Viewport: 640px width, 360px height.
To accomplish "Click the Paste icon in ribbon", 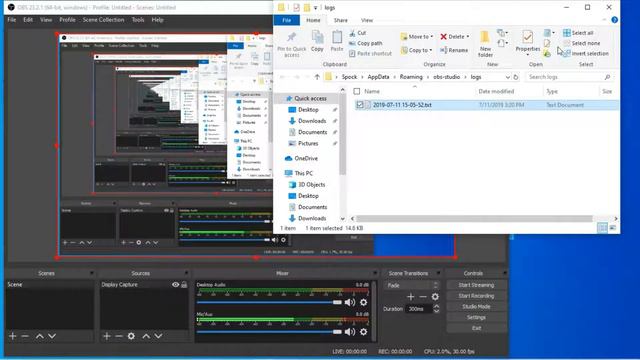I will pyautogui.click(x=337, y=37).
